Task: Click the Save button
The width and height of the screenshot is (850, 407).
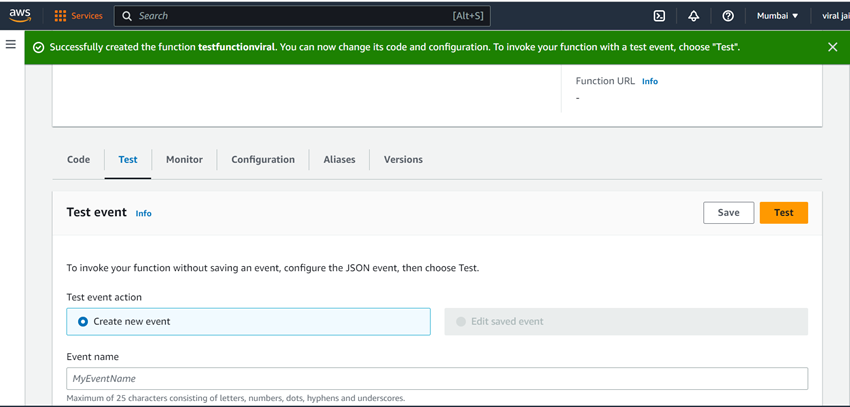Action: click(729, 213)
